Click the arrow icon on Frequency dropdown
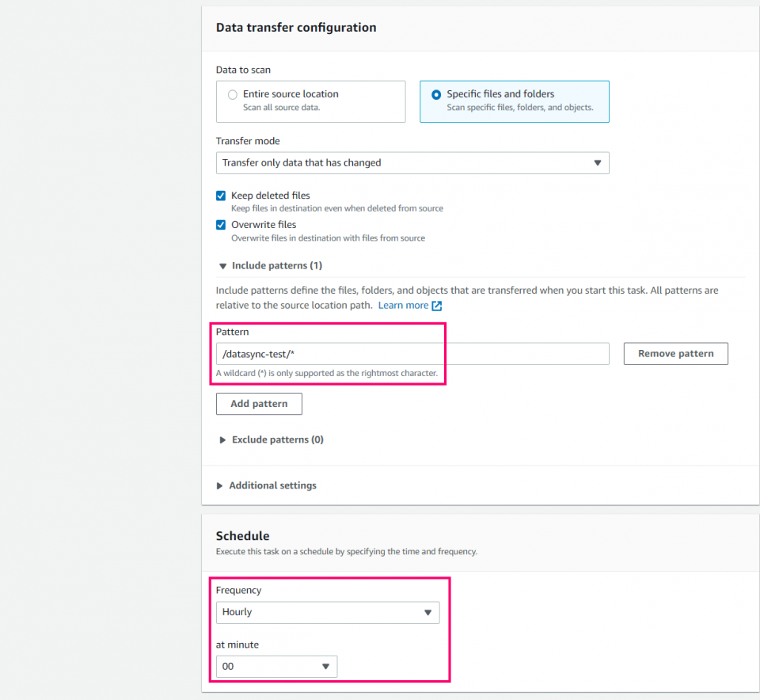Screen dimensions: 760x700 coord(427,612)
